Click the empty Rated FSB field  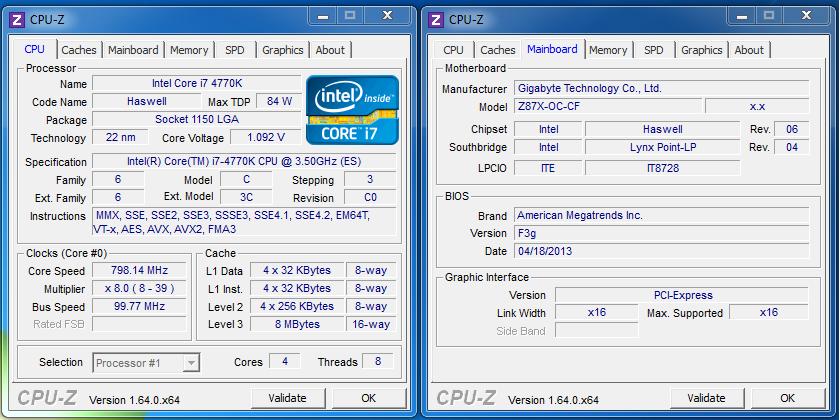coord(139,324)
